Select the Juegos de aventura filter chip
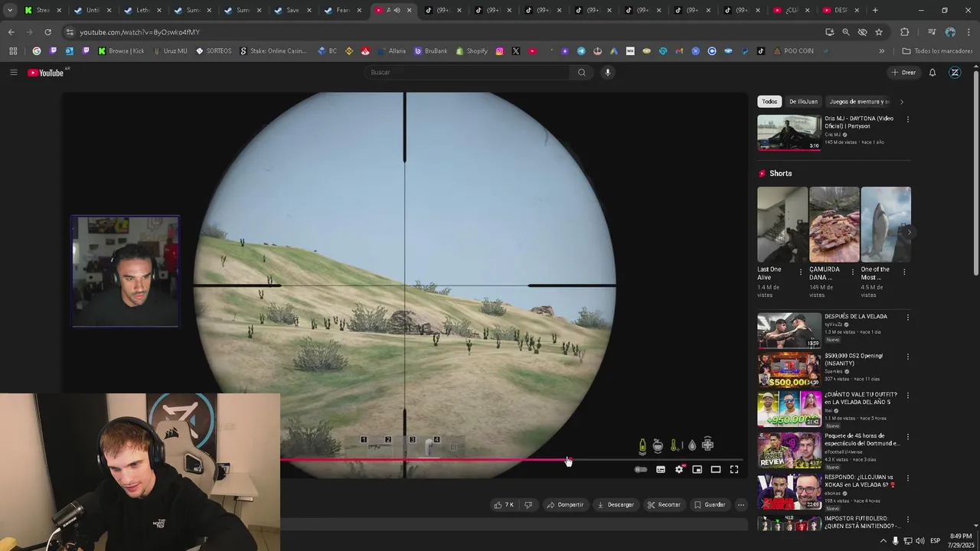Screen dimensions: 980x551 (859, 102)
